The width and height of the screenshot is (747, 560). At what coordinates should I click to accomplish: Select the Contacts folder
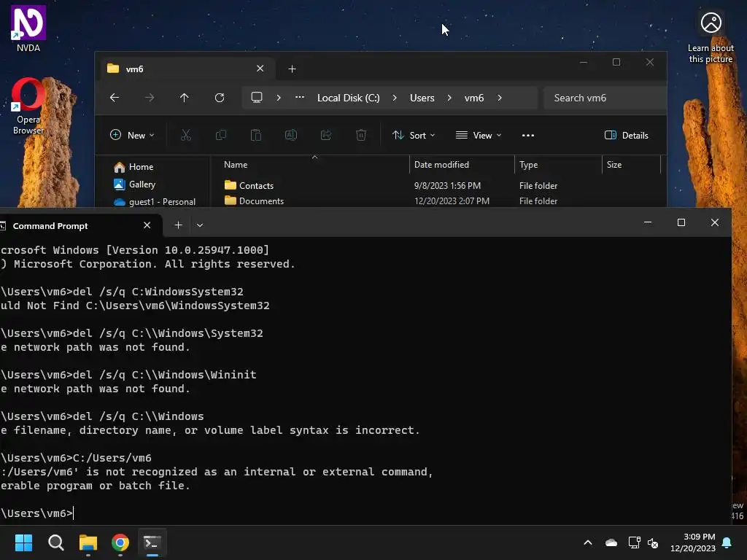(x=249, y=185)
